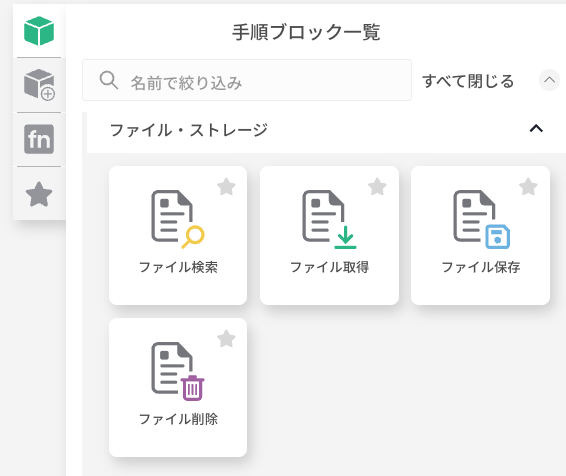Select the ファイル保存 floppy document icon
This screenshot has width=566, height=476.
pyautogui.click(x=482, y=219)
